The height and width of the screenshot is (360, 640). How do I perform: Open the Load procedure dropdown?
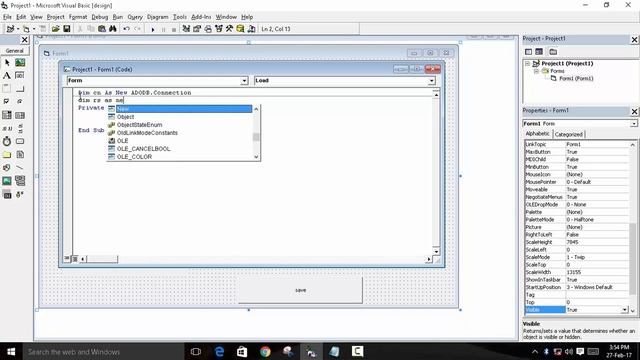[431, 81]
